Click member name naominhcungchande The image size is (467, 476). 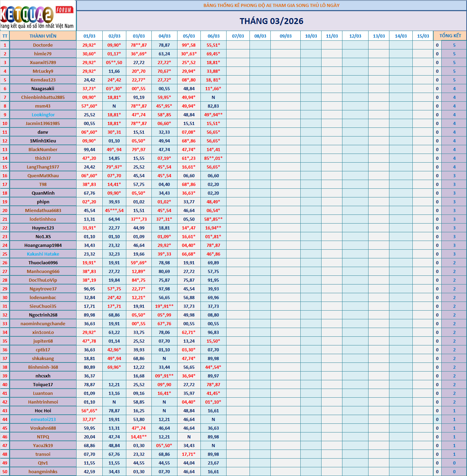(x=43, y=323)
